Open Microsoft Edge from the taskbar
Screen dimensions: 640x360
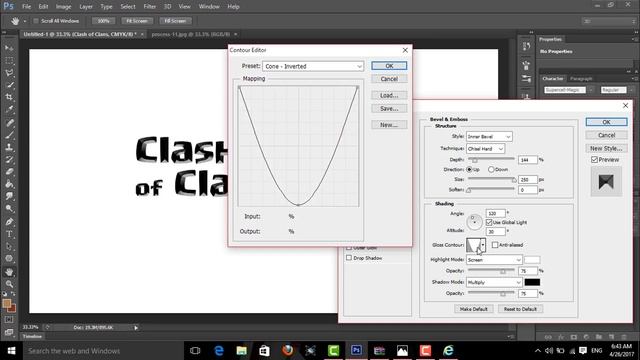219,350
